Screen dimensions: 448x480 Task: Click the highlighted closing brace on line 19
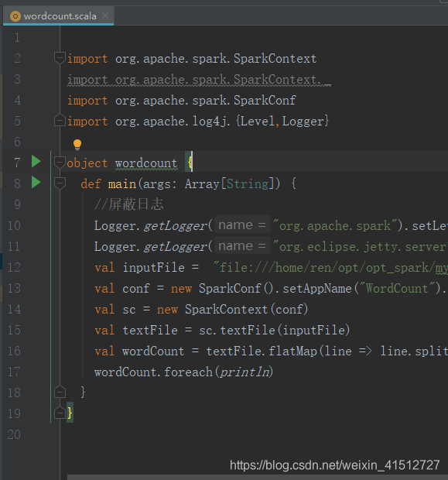(70, 413)
